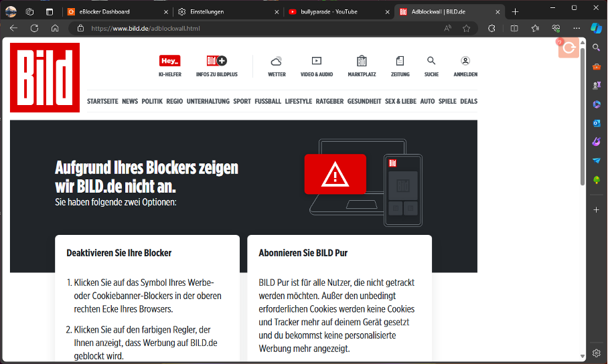This screenshot has height=364, width=608.
Task: Open browser settings and more menu
Action: coord(577,28)
